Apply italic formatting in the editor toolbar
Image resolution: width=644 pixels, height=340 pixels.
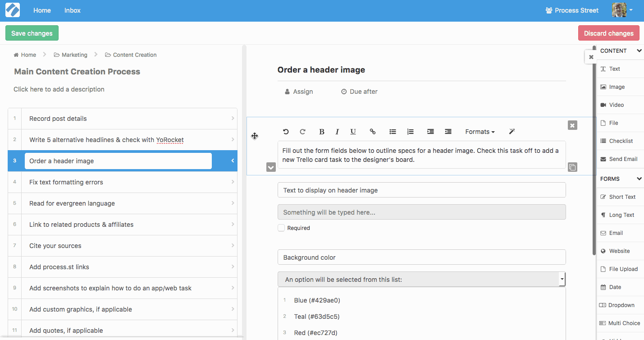coord(337,132)
